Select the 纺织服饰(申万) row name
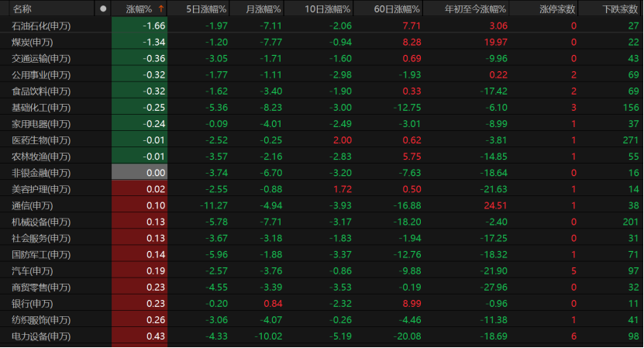This screenshot has height=348, width=644. [41, 320]
